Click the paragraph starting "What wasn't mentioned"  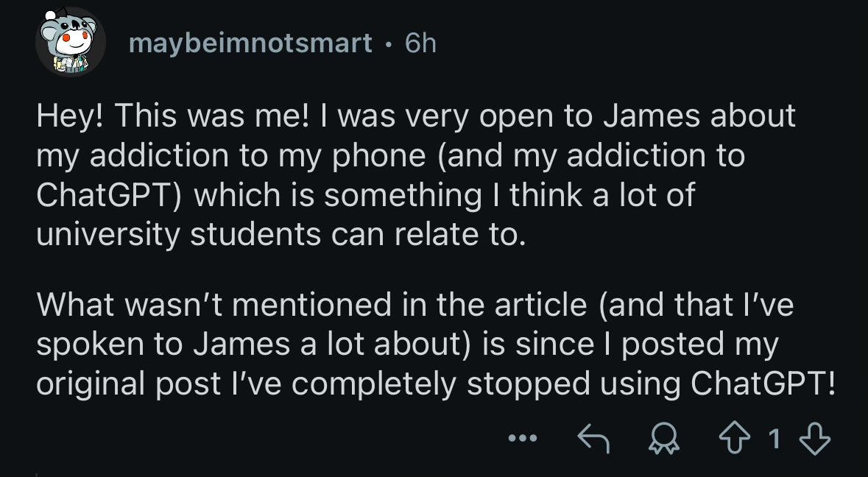click(x=434, y=344)
